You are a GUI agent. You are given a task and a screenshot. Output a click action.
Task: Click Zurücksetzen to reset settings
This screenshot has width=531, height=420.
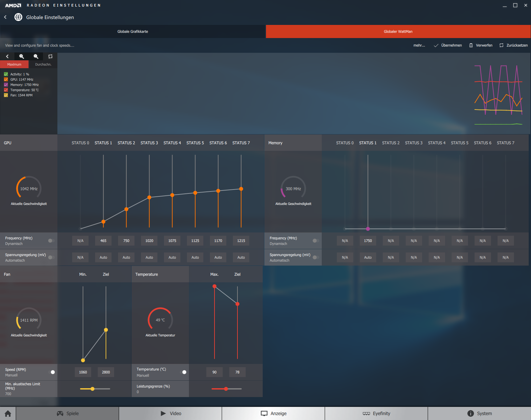click(x=514, y=45)
